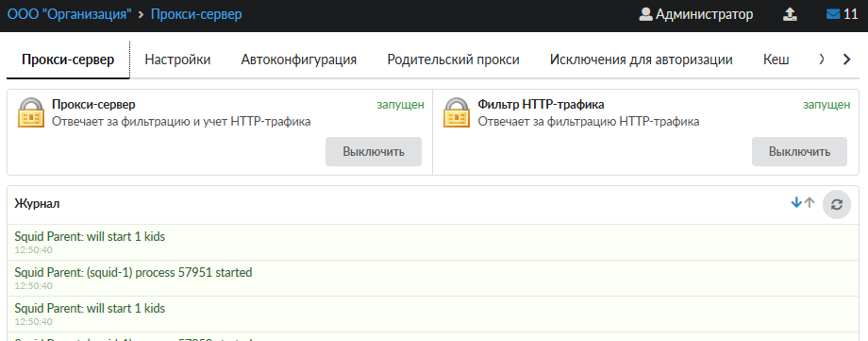
Task: Select the Родительский прокси tab
Action: pos(454,60)
